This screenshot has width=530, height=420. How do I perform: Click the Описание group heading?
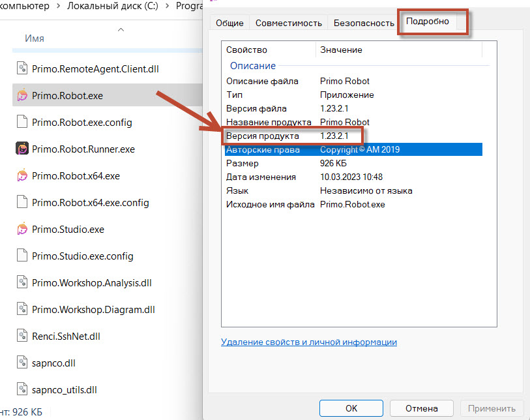tap(253, 66)
